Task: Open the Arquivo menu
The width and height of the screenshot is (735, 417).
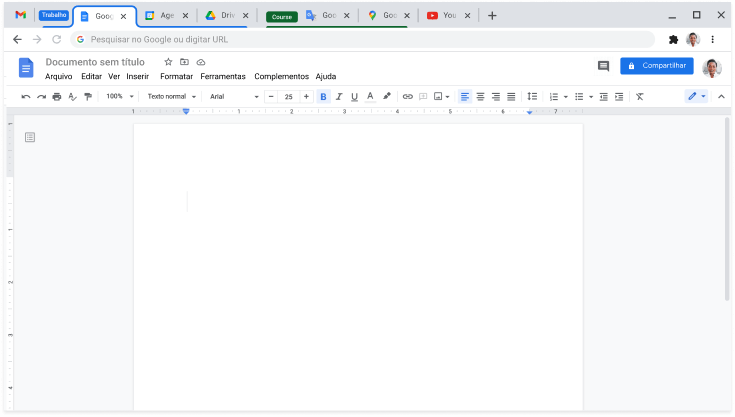Action: tap(59, 76)
